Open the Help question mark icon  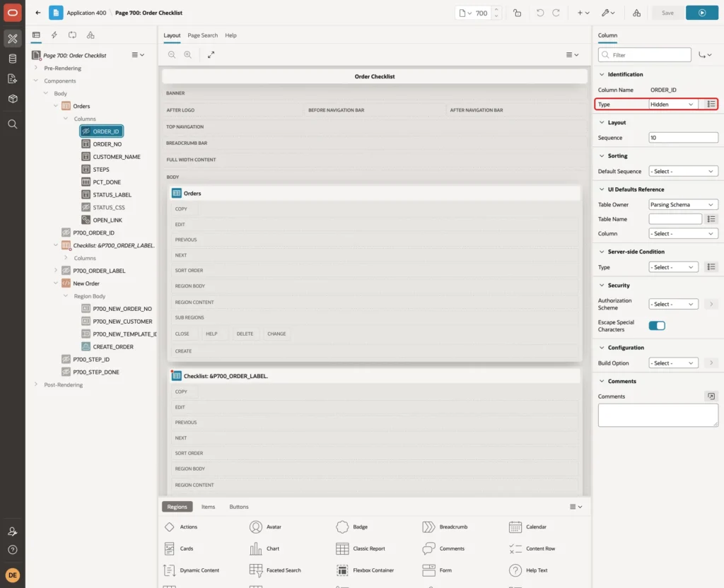click(13, 550)
